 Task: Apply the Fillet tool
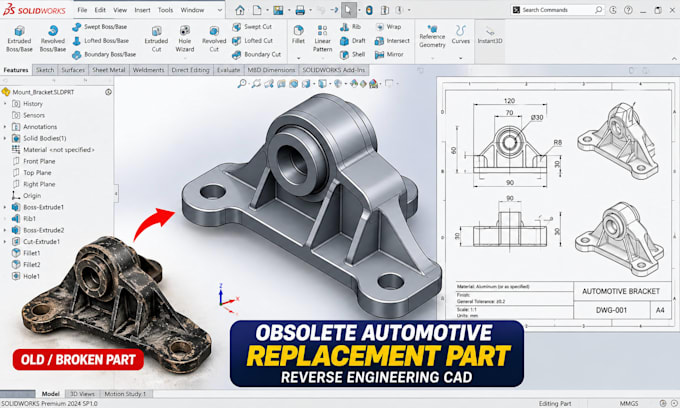[298, 35]
